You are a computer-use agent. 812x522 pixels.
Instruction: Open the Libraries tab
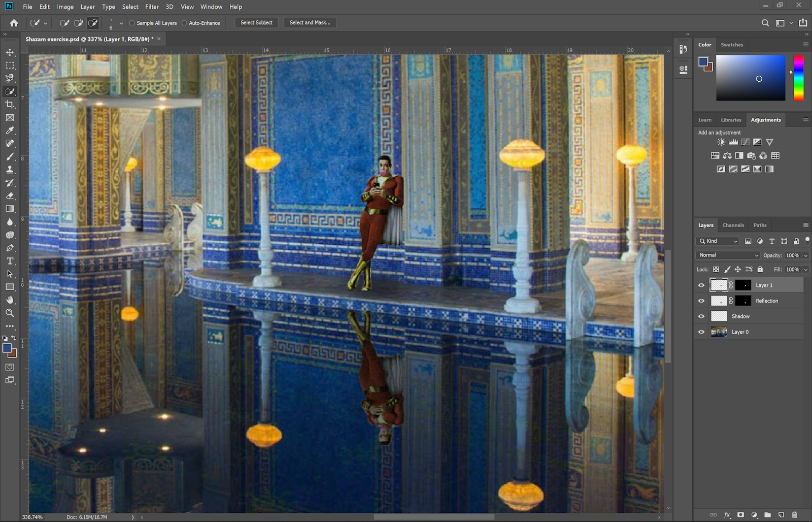731,120
